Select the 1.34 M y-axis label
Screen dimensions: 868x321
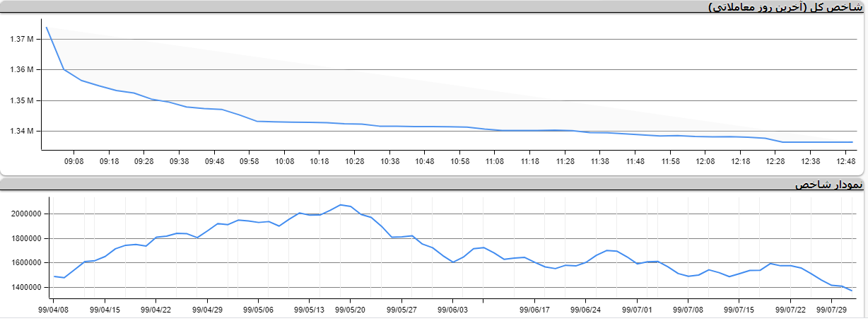[x=22, y=132]
